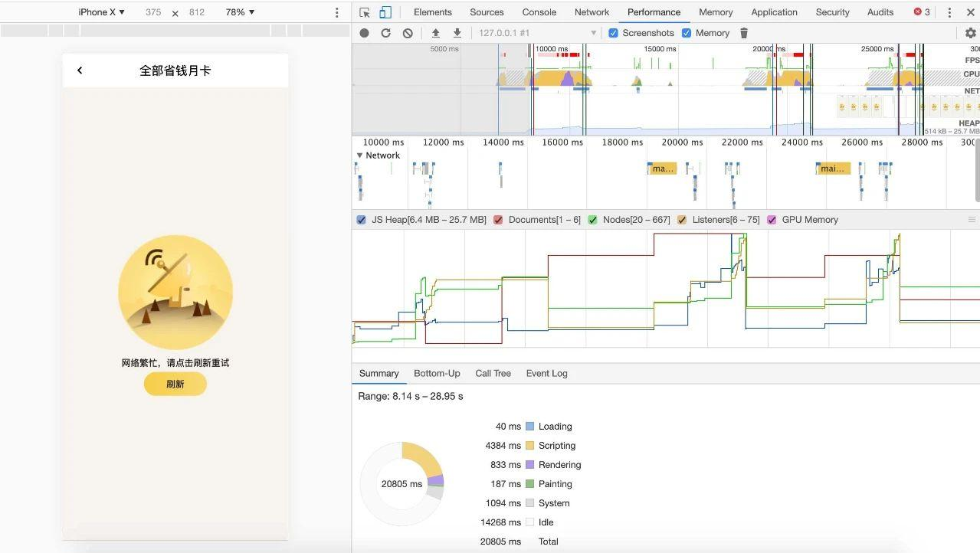
Task: Switch to the Bottom-Up tab
Action: click(x=437, y=374)
